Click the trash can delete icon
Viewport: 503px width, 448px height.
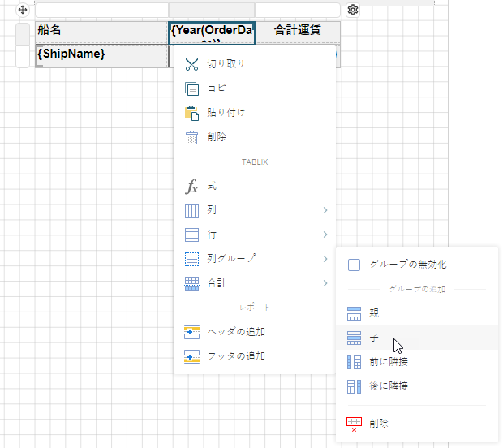coord(191,137)
